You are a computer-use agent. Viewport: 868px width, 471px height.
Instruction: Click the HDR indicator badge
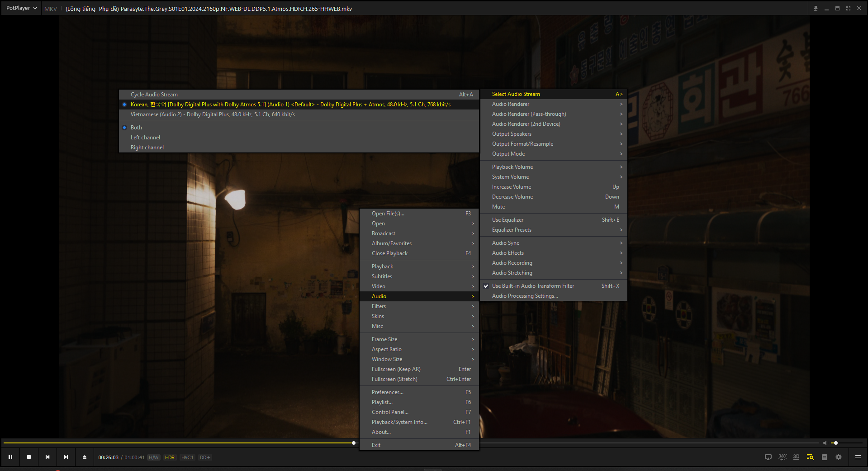(x=170, y=457)
